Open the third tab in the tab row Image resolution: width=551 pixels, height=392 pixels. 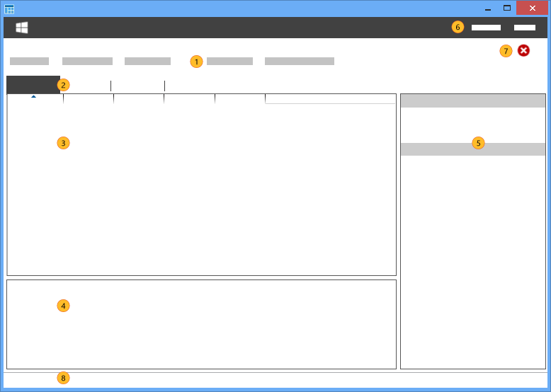tap(137, 86)
